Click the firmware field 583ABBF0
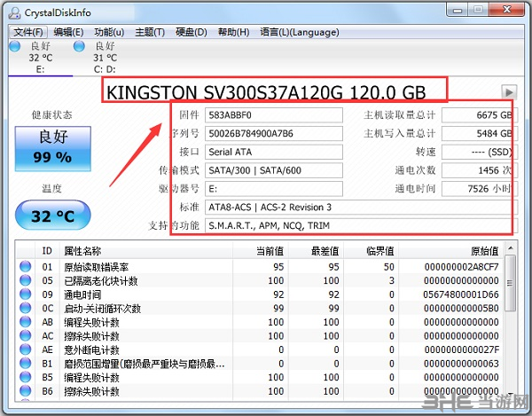532x416 pixels. (274, 115)
